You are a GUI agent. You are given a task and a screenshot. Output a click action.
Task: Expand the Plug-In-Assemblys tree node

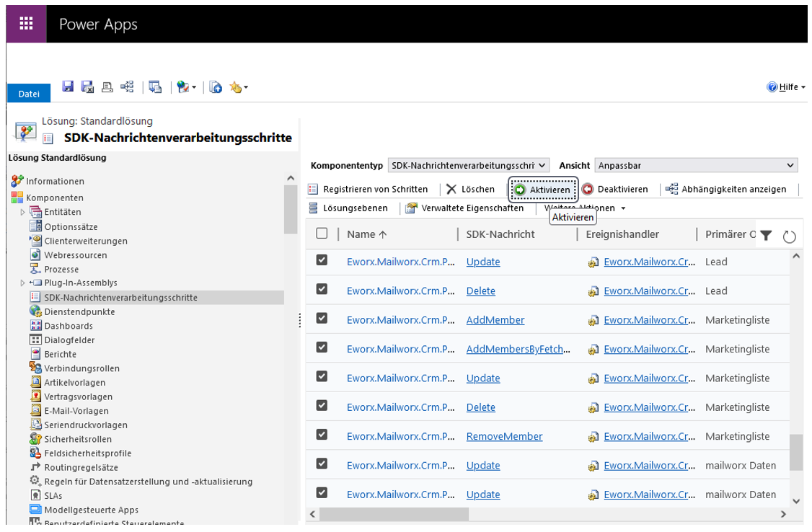click(22, 283)
